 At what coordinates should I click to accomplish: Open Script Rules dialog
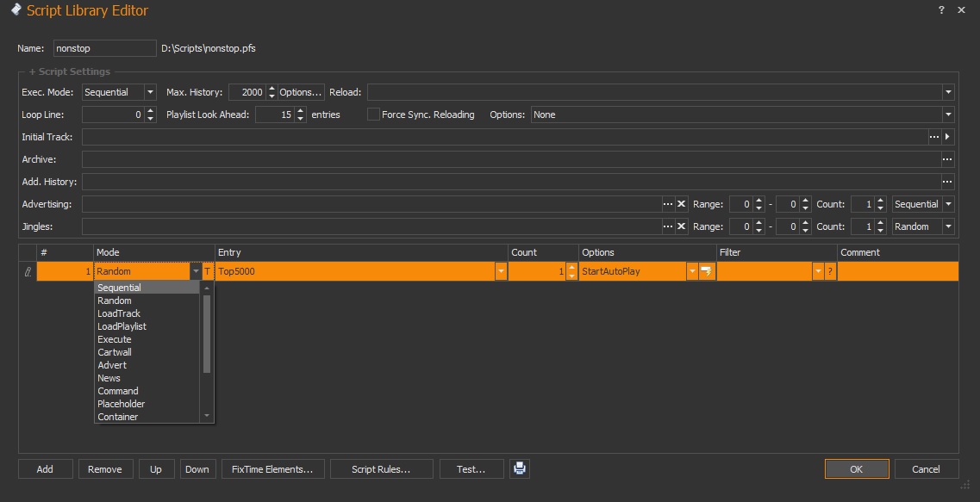(x=381, y=469)
